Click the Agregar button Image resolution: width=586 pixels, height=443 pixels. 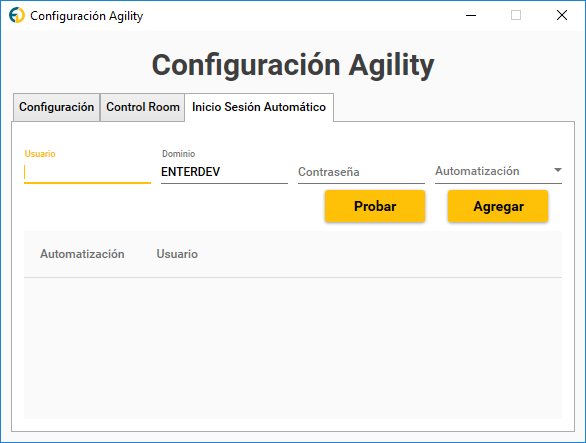pos(498,206)
